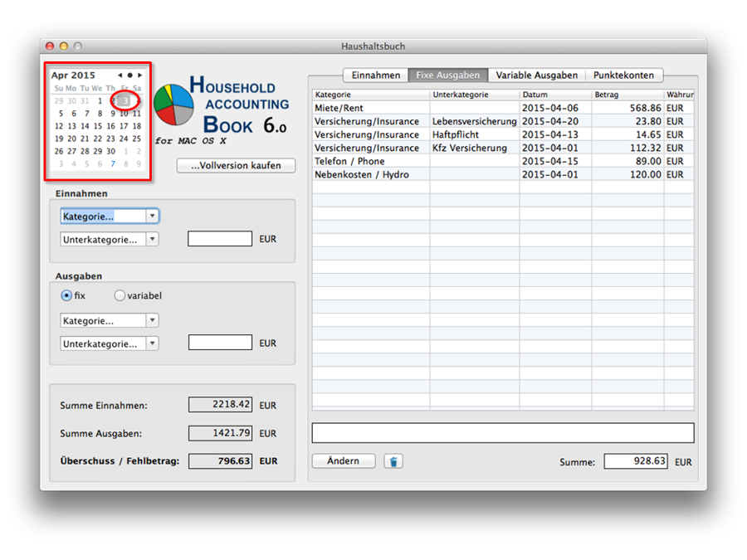747x560 pixels.
Task: Open Einnahmen Unterkategorie dropdown
Action: 109,239
